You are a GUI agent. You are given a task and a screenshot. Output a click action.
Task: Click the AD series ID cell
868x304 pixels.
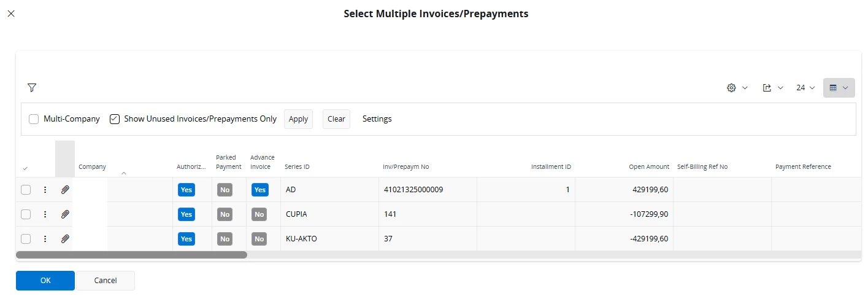click(x=329, y=190)
